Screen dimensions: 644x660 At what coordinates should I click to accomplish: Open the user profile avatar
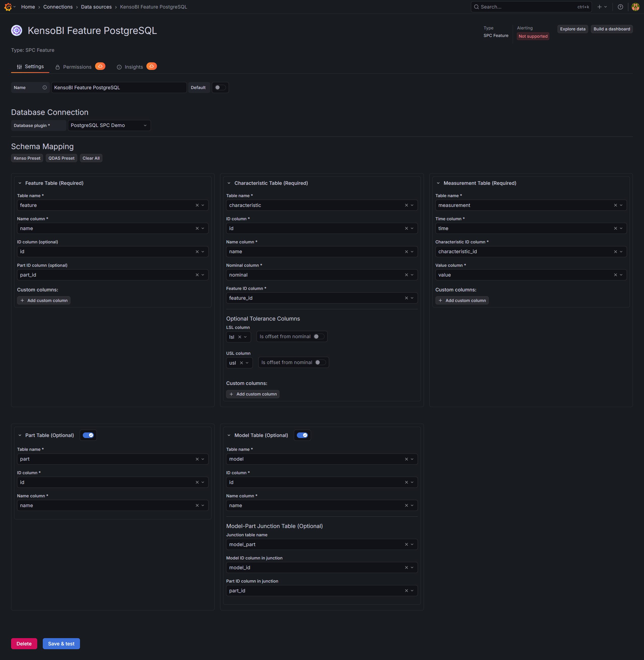(x=635, y=7)
